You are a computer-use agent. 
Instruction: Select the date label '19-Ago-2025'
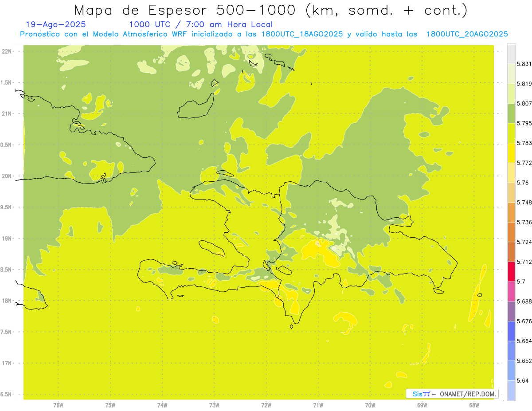(56, 25)
